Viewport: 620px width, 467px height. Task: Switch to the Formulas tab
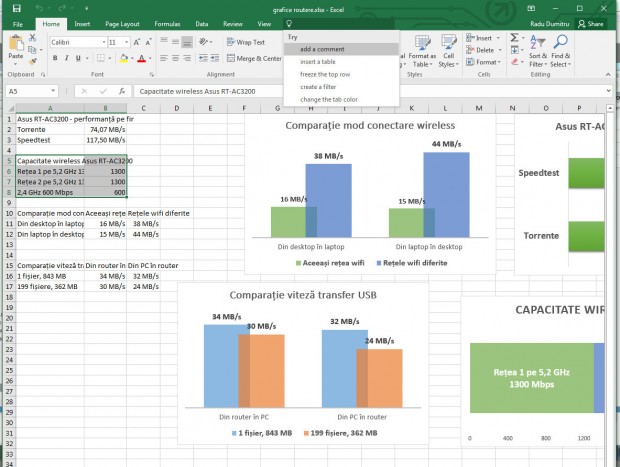[167, 24]
